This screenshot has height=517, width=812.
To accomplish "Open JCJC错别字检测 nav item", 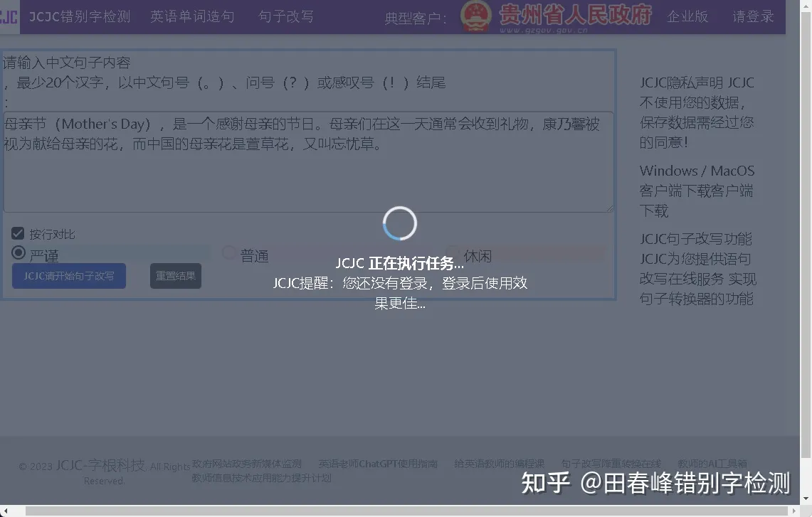I will [x=80, y=16].
